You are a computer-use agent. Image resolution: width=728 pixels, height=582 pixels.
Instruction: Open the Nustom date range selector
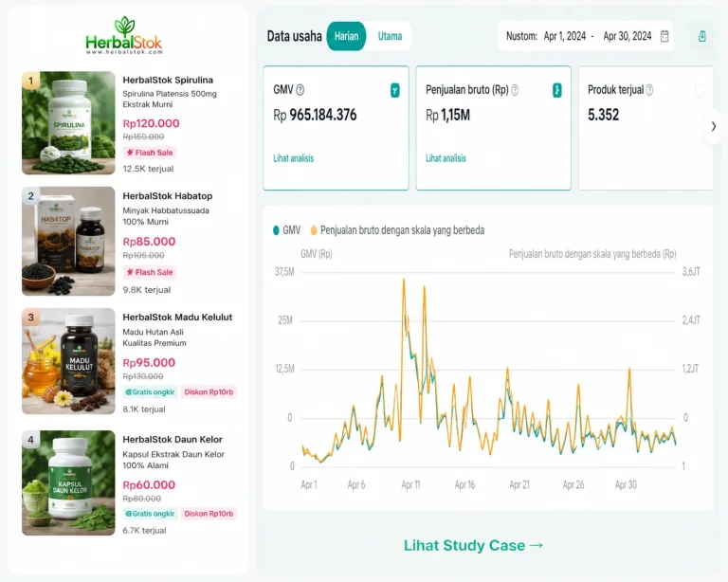tap(587, 36)
